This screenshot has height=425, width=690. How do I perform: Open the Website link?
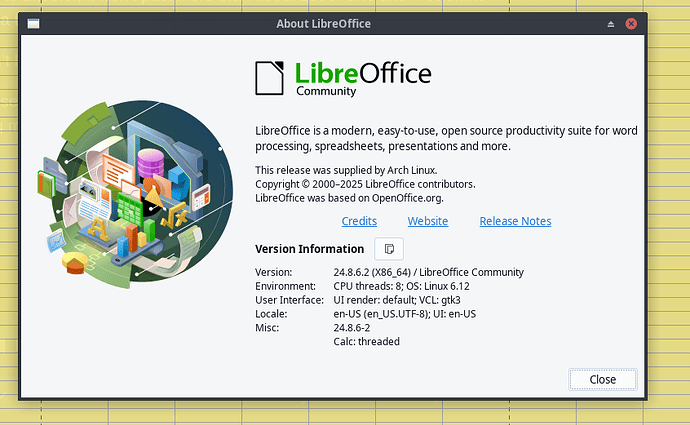coord(428,221)
